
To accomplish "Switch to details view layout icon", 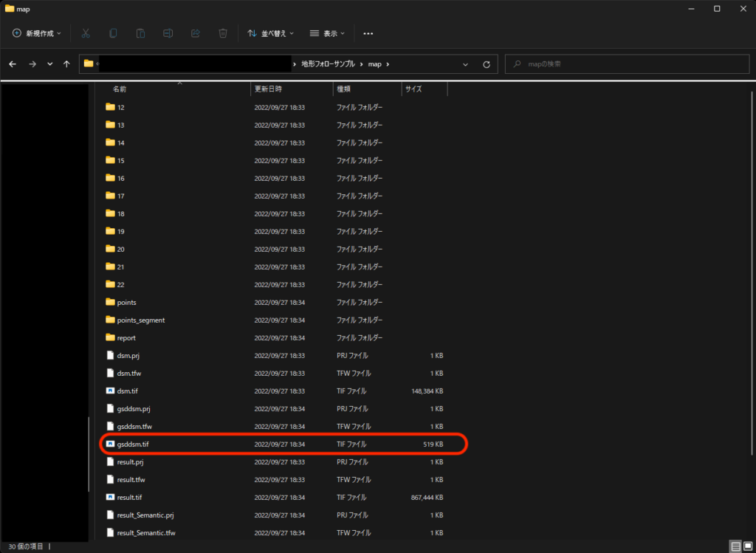I will coord(735,546).
